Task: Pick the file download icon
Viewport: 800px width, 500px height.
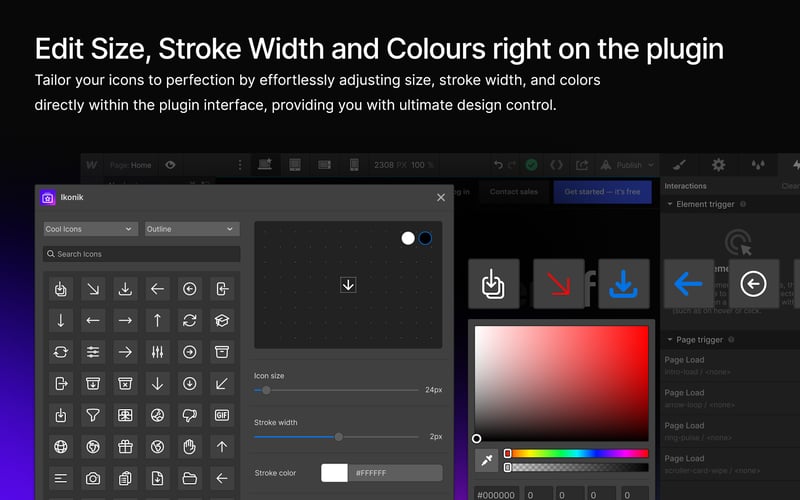Action: click(157, 479)
